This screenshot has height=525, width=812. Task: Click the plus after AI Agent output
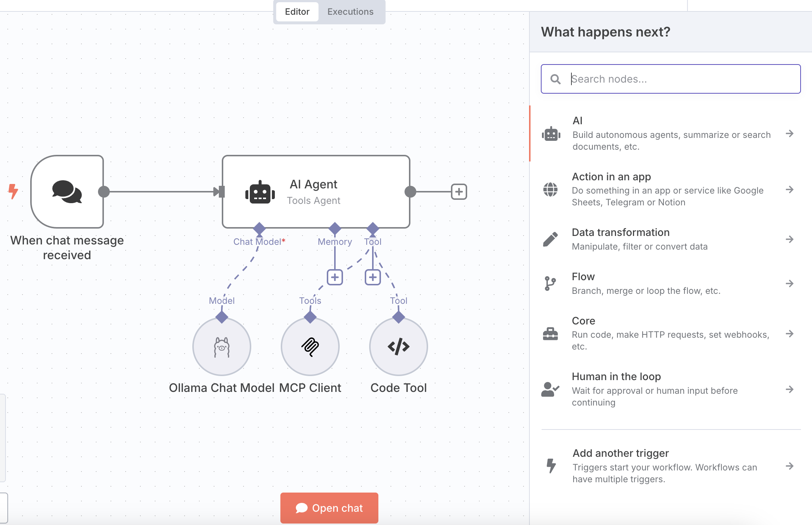tap(459, 192)
